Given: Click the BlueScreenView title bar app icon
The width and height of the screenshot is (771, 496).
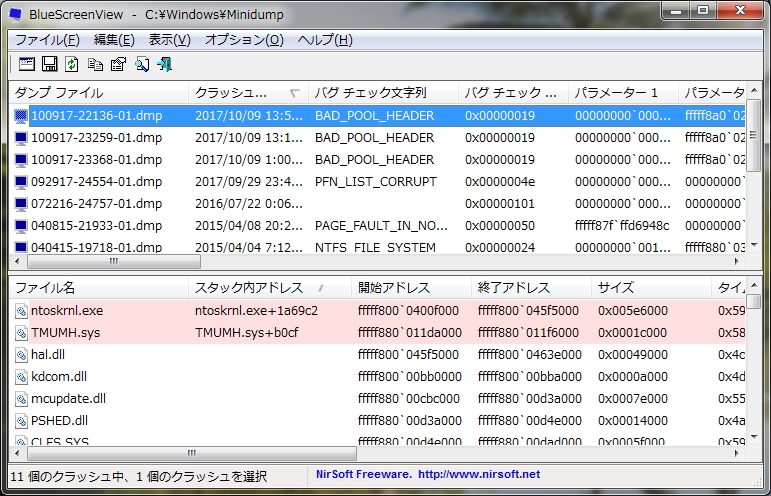Looking at the screenshot, I should (16, 14).
